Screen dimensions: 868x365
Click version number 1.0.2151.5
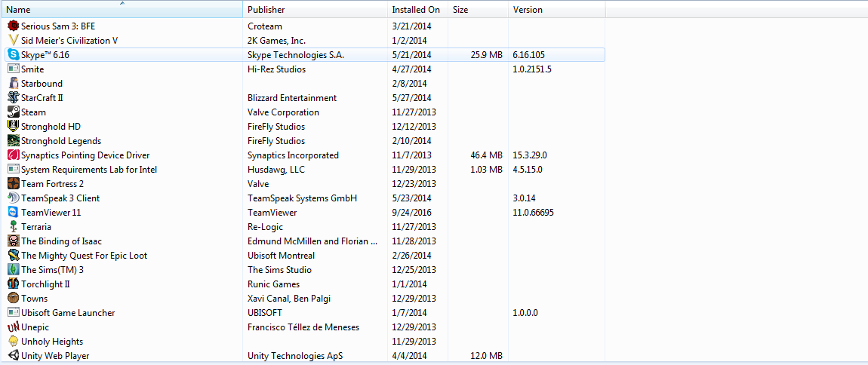(532, 69)
